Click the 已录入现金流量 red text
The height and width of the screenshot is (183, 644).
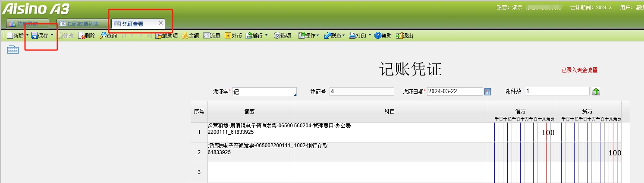pyautogui.click(x=579, y=70)
